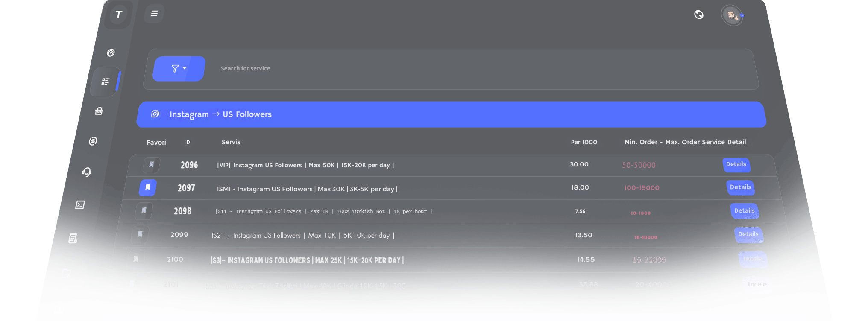Toggle favorite bookmark for service 2096
868x321 pixels.
pos(151,165)
